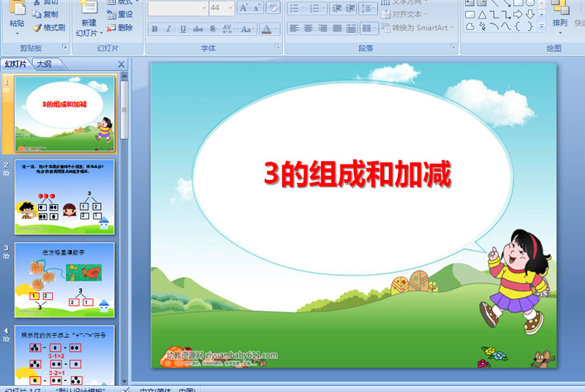
Task: Select slide 3 thumbnail with pumpkins
Action: click(x=64, y=279)
